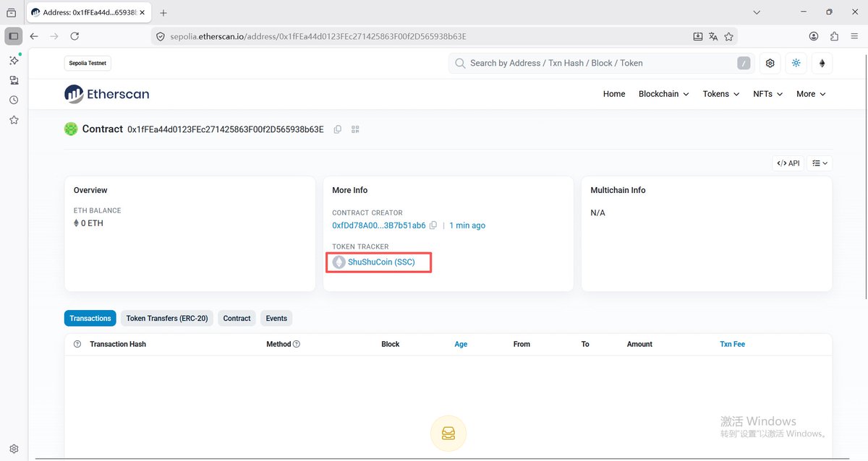Reload the current page
The image size is (868, 461).
click(x=75, y=36)
